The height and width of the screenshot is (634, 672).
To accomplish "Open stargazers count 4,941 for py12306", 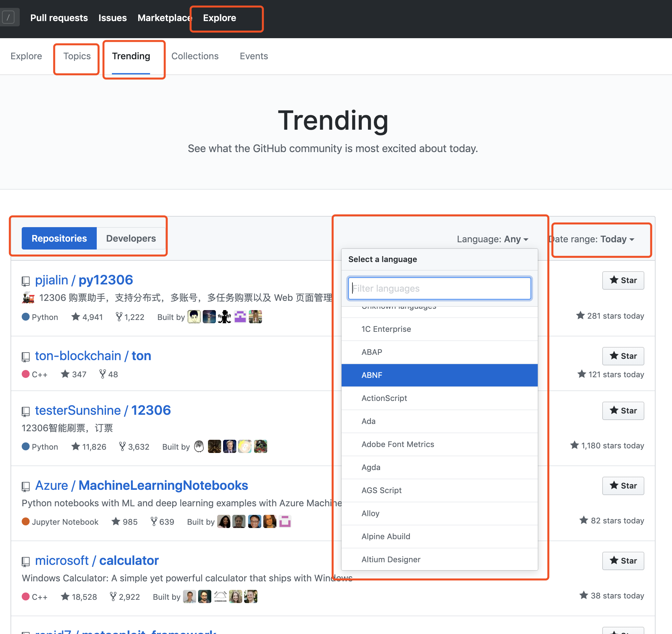I will (87, 317).
